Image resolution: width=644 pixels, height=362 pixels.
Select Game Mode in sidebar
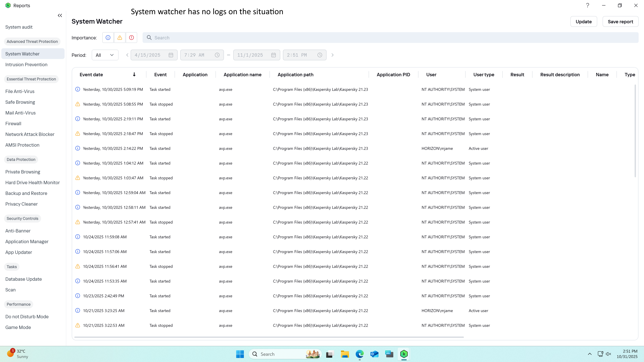(x=18, y=327)
